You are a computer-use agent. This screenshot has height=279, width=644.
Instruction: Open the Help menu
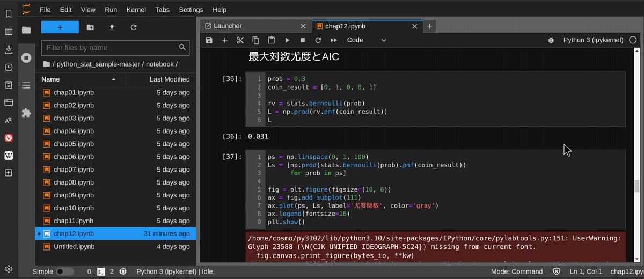coord(219,10)
